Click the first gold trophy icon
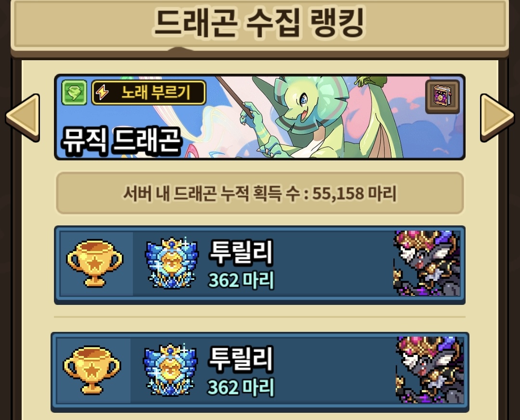Viewport: 520px width, 420px height. (94, 264)
